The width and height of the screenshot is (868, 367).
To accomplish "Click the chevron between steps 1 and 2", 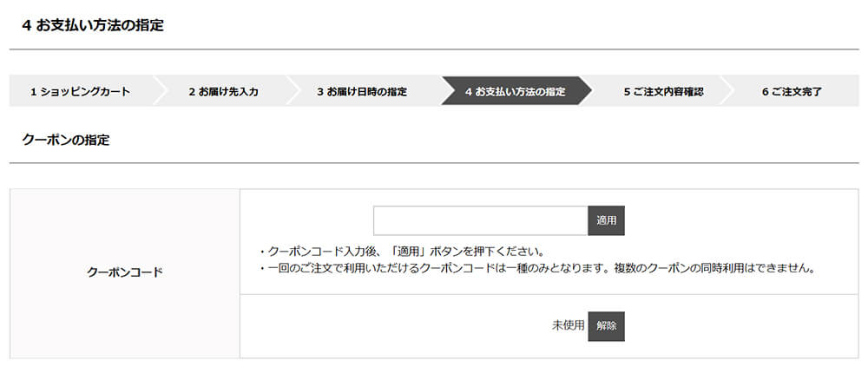I will 159,91.
